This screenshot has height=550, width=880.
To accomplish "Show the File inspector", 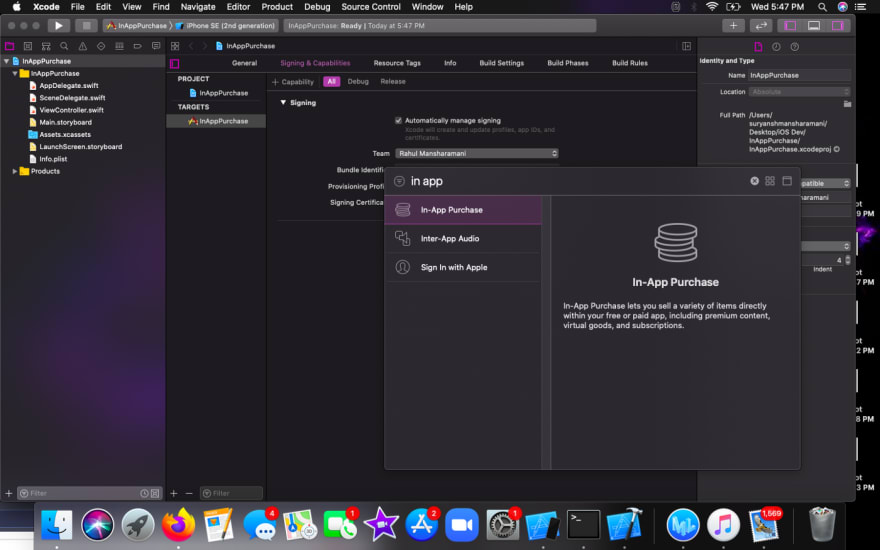I will click(758, 47).
